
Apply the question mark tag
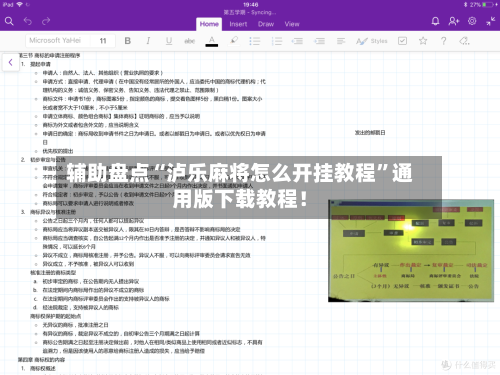[444, 41]
